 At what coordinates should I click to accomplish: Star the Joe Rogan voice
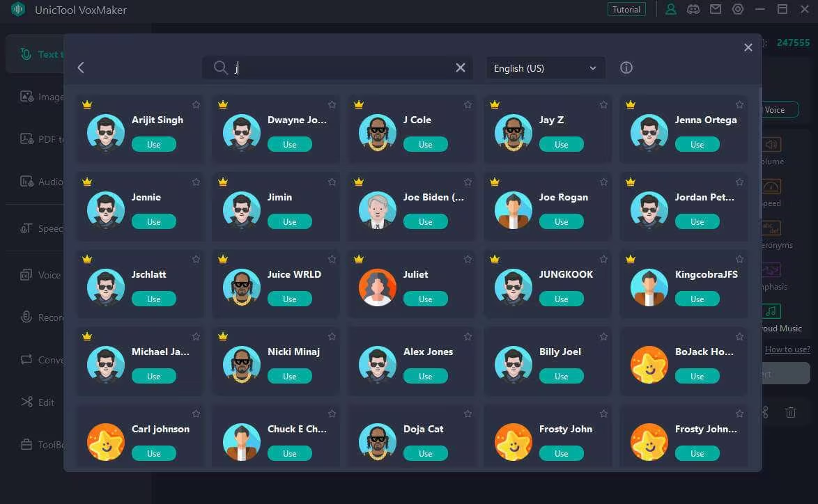[x=603, y=182]
